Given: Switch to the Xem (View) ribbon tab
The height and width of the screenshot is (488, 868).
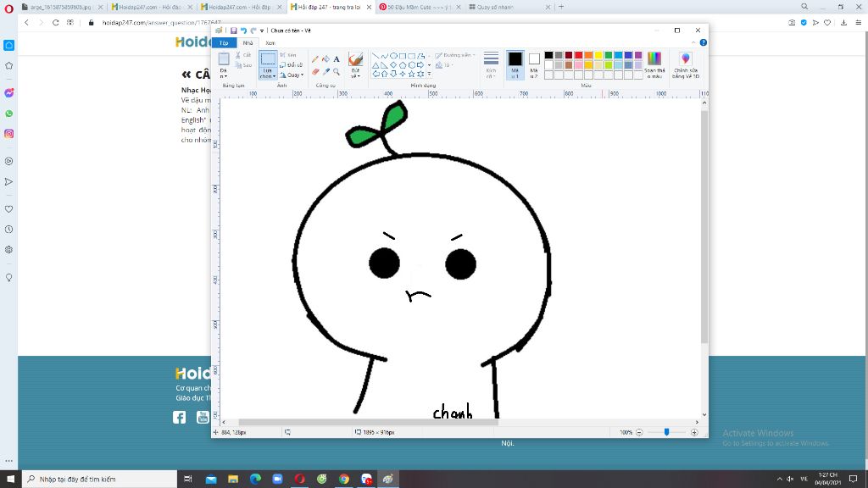Looking at the screenshot, I should tap(270, 42).
